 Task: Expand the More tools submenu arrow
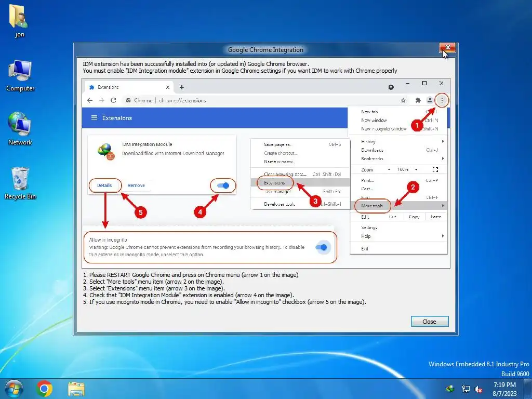point(443,206)
